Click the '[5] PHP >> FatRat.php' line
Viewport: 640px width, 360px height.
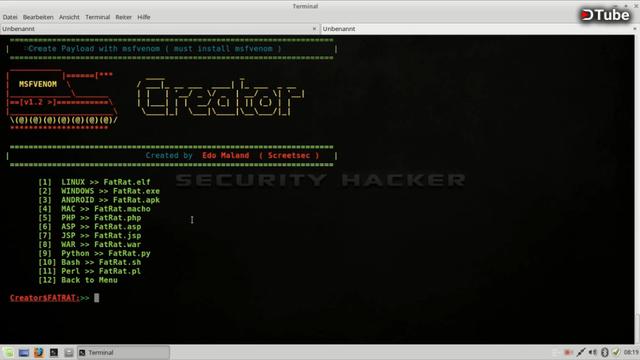[89, 218]
